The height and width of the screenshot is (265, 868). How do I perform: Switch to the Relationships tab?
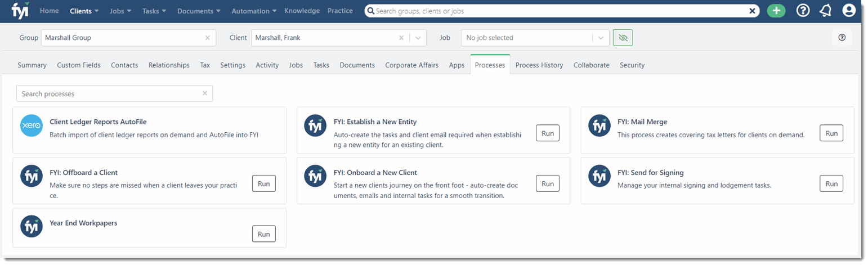[x=169, y=65]
